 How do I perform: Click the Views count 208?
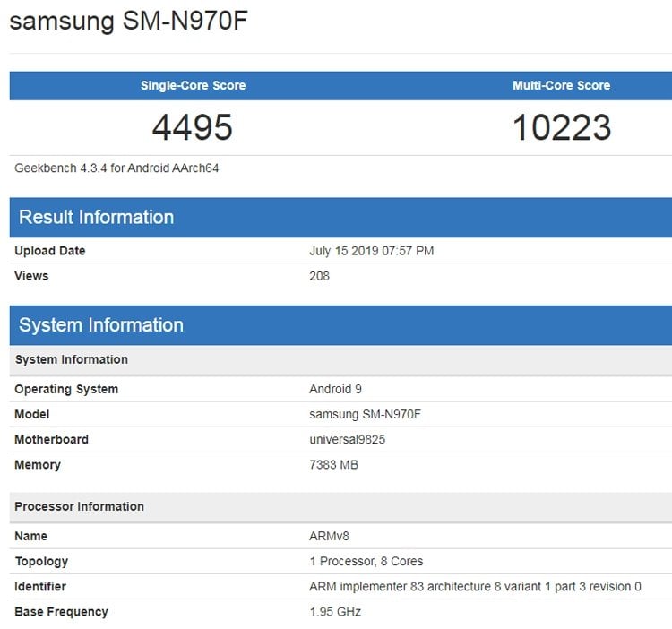(319, 276)
